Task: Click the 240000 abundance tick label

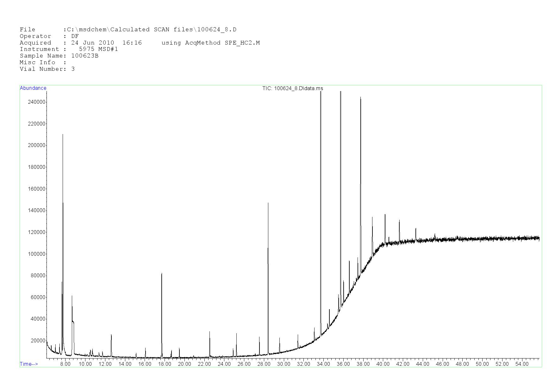Action: 37,102
